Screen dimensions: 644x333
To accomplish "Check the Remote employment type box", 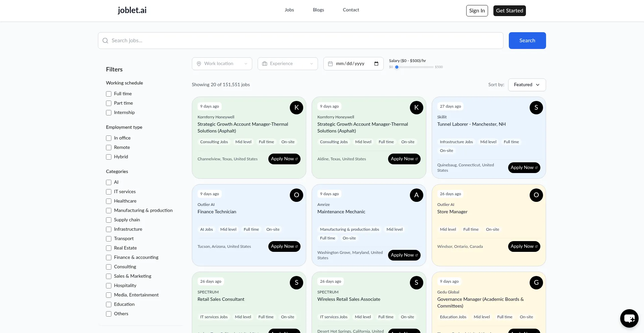I will pyautogui.click(x=109, y=148).
